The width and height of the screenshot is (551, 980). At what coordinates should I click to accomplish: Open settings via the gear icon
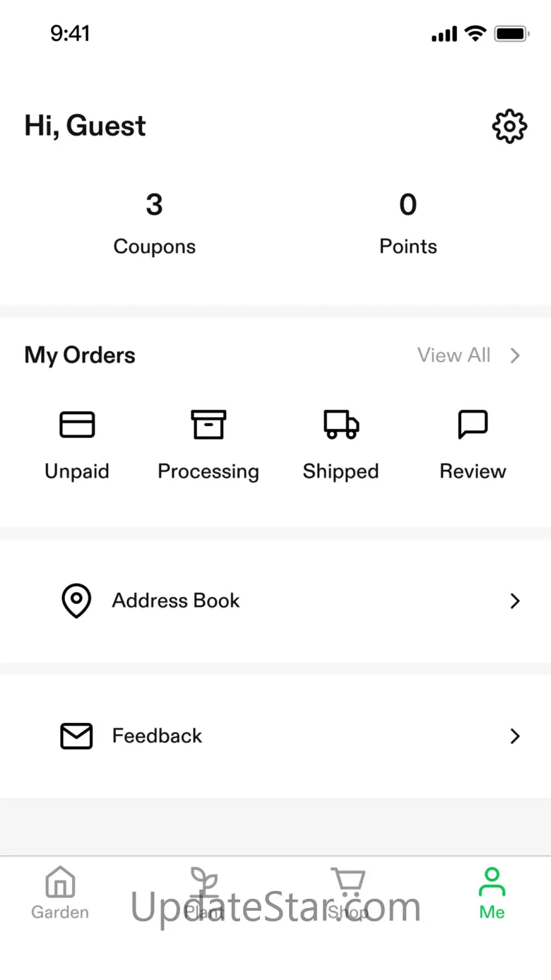[x=509, y=126]
